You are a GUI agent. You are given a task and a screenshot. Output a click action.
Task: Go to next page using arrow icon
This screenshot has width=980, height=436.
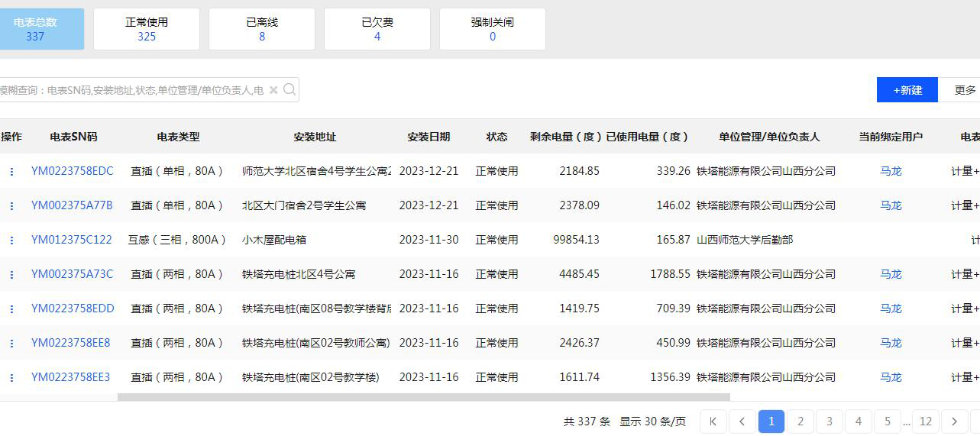click(x=955, y=421)
